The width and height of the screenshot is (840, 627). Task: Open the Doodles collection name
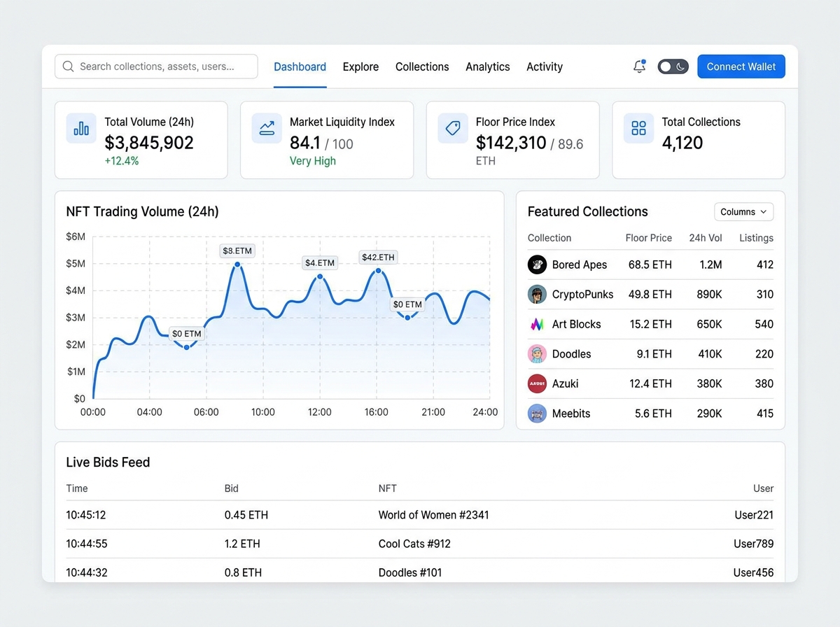pyautogui.click(x=571, y=353)
